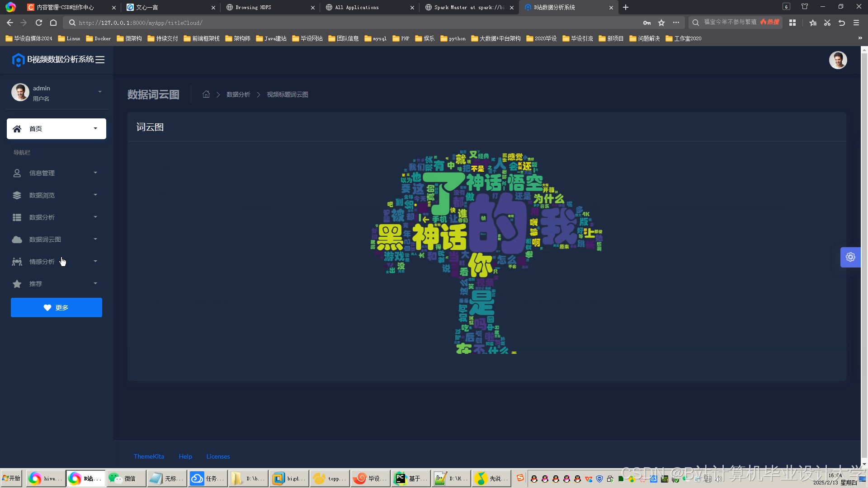Click the star icon beside 推荐
The image size is (868, 488).
(x=17, y=284)
